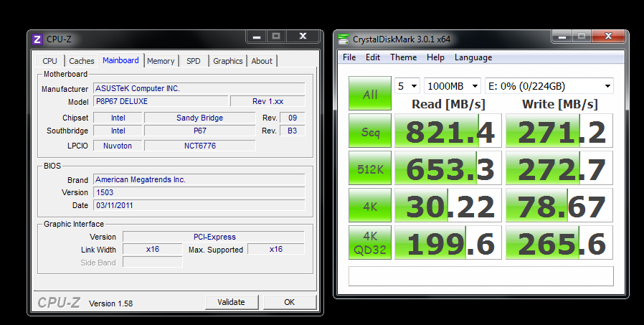The width and height of the screenshot is (644, 325).
Task: Click the Seq read result 821.4
Action: [x=448, y=131]
